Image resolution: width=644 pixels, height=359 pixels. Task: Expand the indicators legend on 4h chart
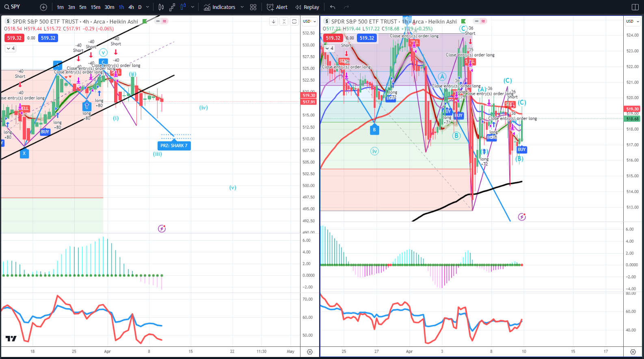pyautogui.click(x=11, y=48)
